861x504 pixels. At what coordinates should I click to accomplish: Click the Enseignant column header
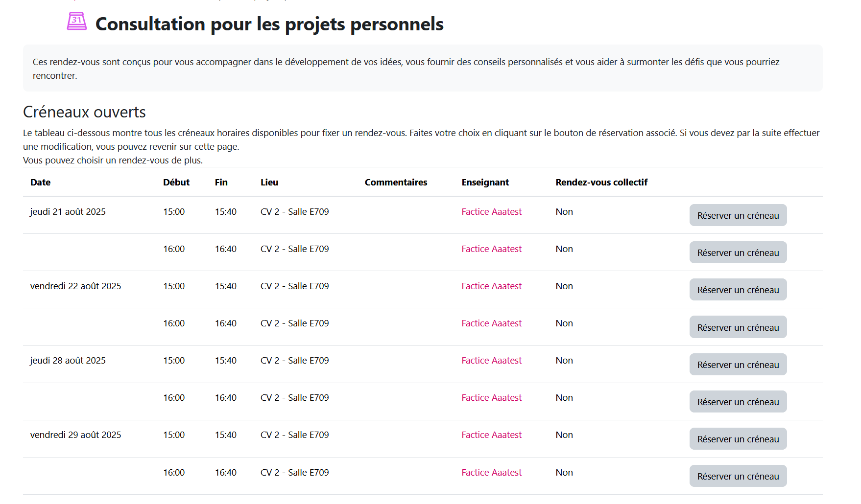[x=485, y=183]
